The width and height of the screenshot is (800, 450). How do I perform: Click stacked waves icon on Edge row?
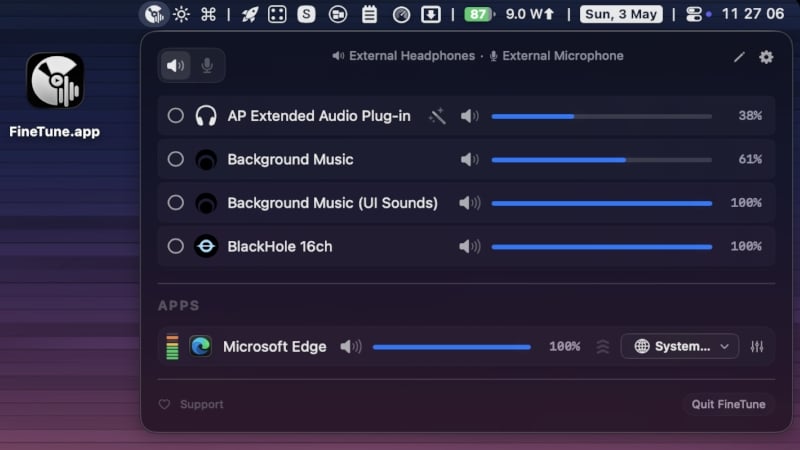pyautogui.click(x=603, y=346)
